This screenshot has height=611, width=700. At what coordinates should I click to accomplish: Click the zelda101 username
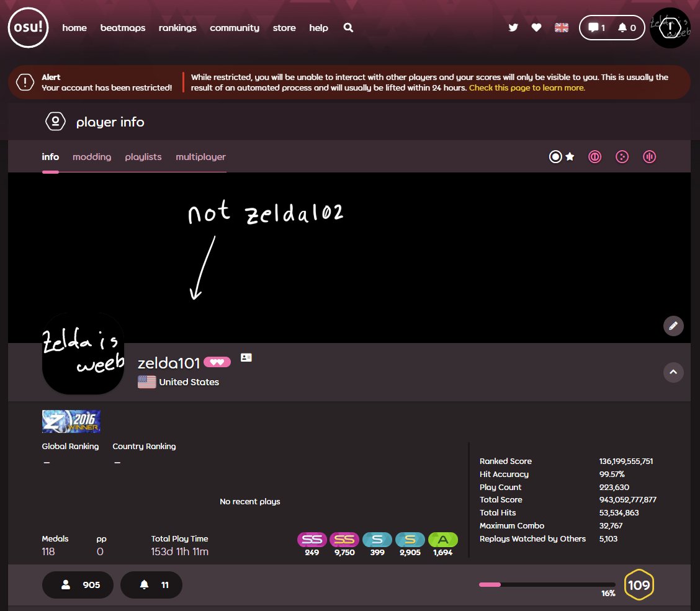tap(169, 363)
